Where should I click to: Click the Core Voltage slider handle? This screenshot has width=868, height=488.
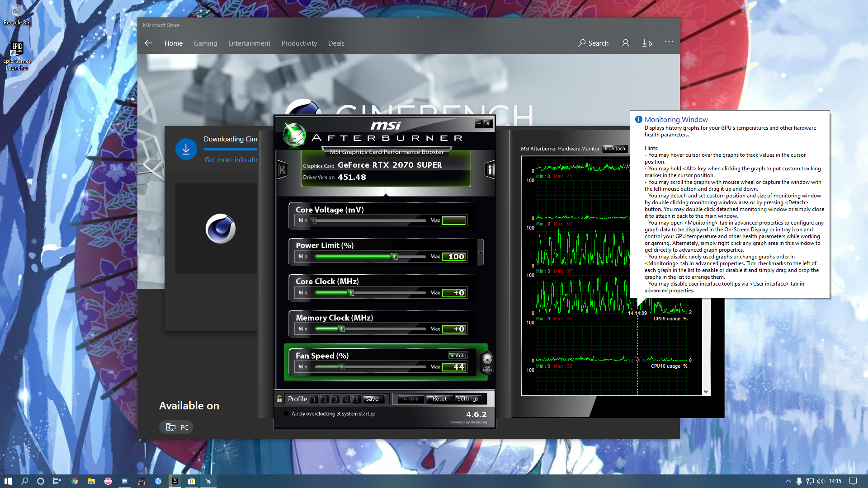click(314, 221)
